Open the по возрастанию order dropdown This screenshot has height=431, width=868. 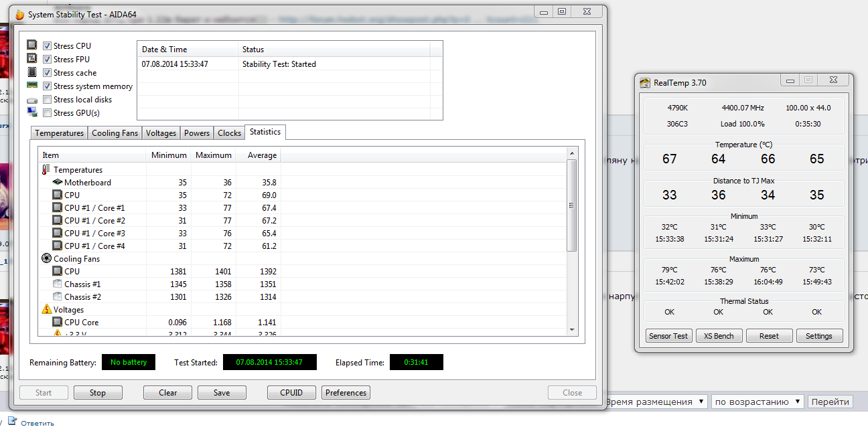point(757,402)
